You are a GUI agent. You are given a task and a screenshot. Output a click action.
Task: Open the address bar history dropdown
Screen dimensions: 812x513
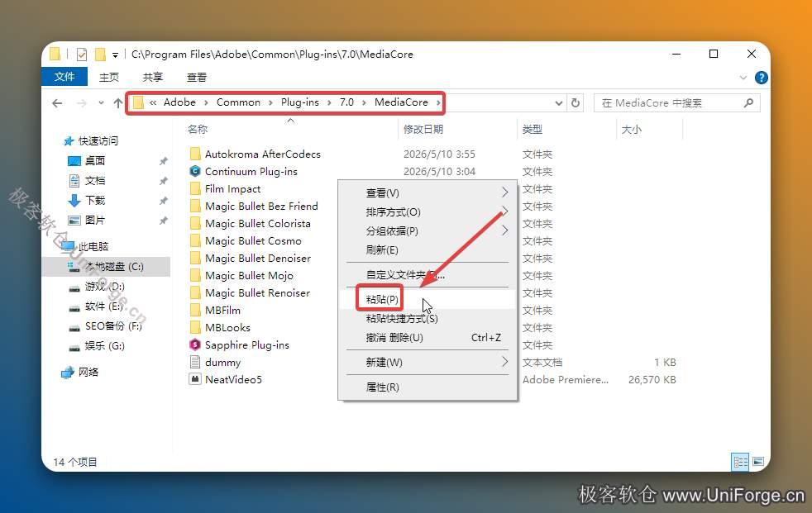pos(559,103)
